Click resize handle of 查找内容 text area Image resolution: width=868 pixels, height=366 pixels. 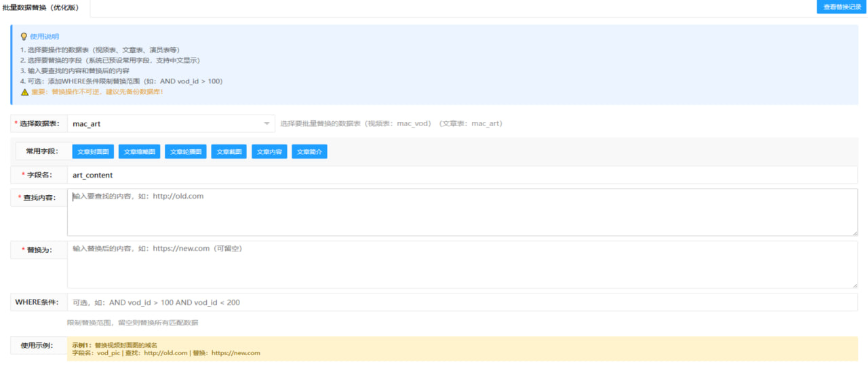point(854,232)
